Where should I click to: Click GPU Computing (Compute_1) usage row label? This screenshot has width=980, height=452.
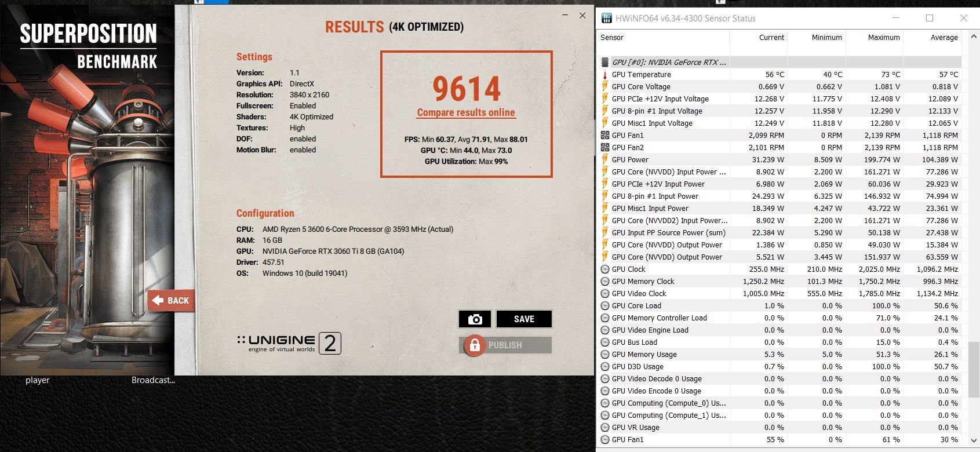(669, 415)
